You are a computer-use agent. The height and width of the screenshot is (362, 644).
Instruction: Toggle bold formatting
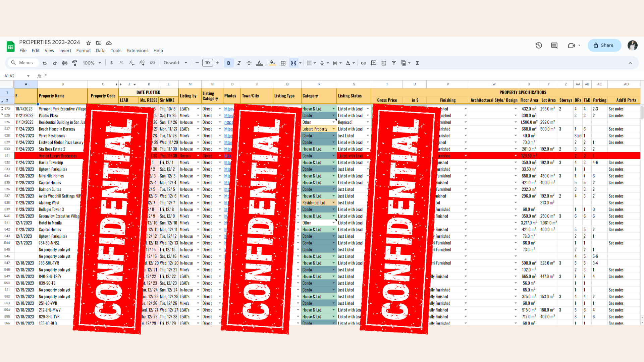point(229,63)
